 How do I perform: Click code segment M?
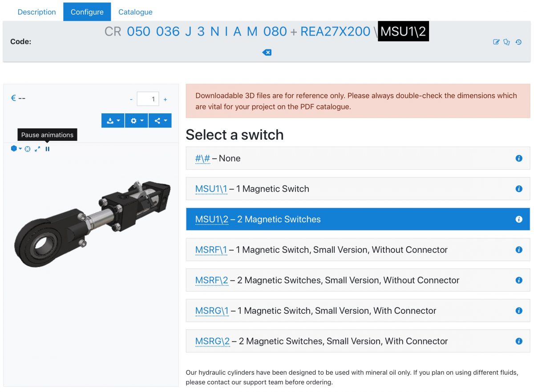point(252,32)
